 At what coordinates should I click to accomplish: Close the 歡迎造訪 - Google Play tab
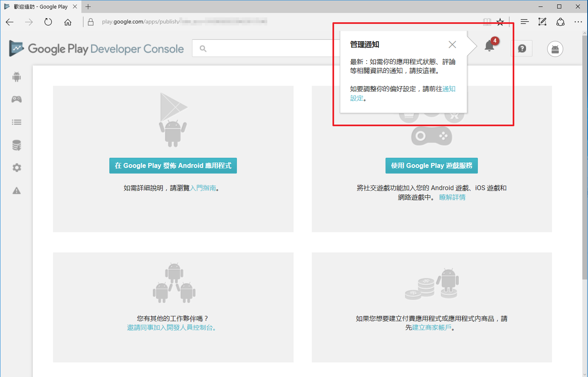pos(75,6)
